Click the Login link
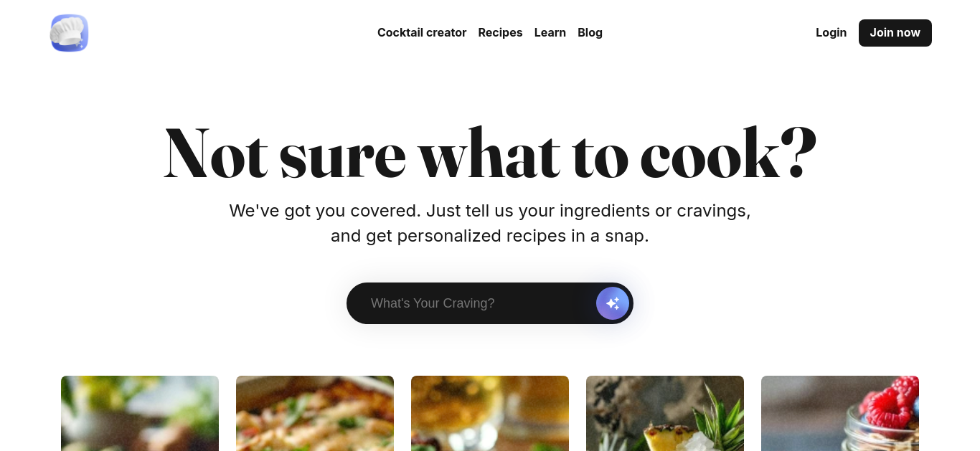Screen dimensions: 980x451 point(831,32)
